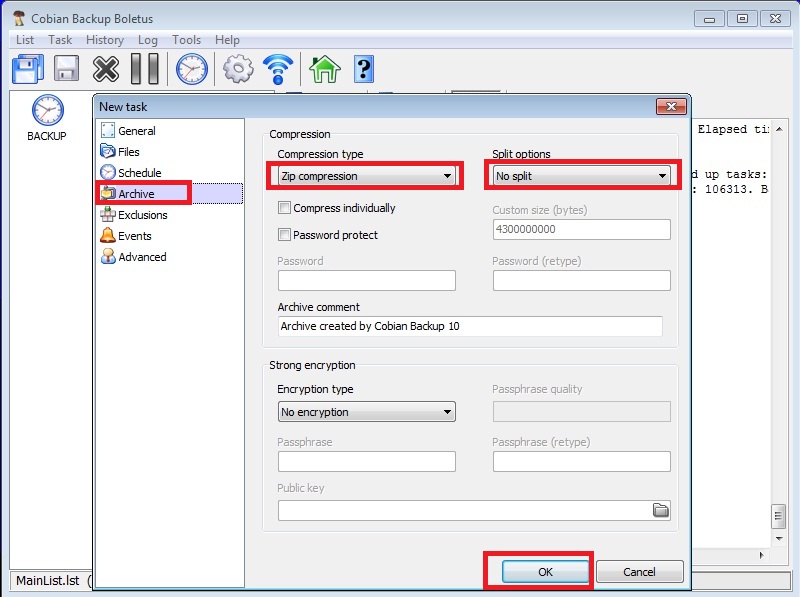Click the Custom size bytes field
The width and height of the screenshot is (800, 597).
coord(582,229)
